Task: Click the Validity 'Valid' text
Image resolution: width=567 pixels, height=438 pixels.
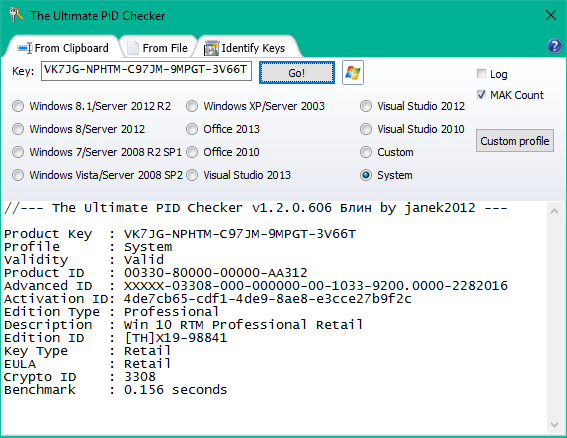Action: pyautogui.click(x=144, y=260)
